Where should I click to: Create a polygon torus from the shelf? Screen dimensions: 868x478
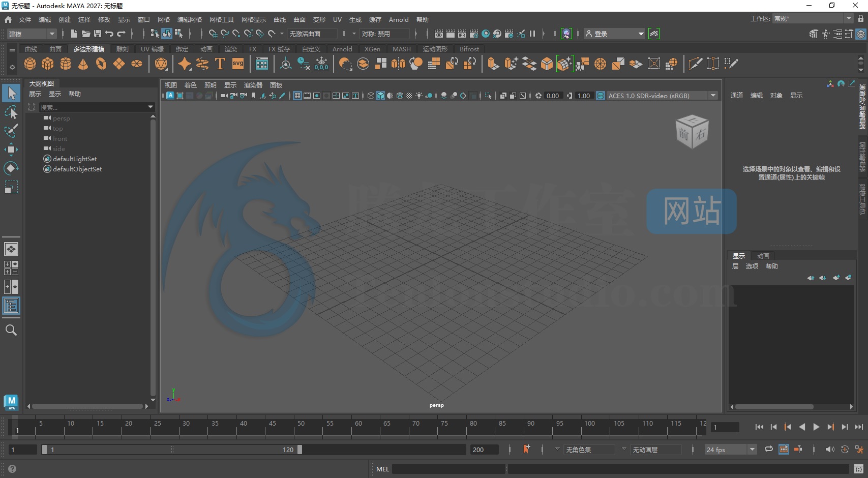coord(100,64)
